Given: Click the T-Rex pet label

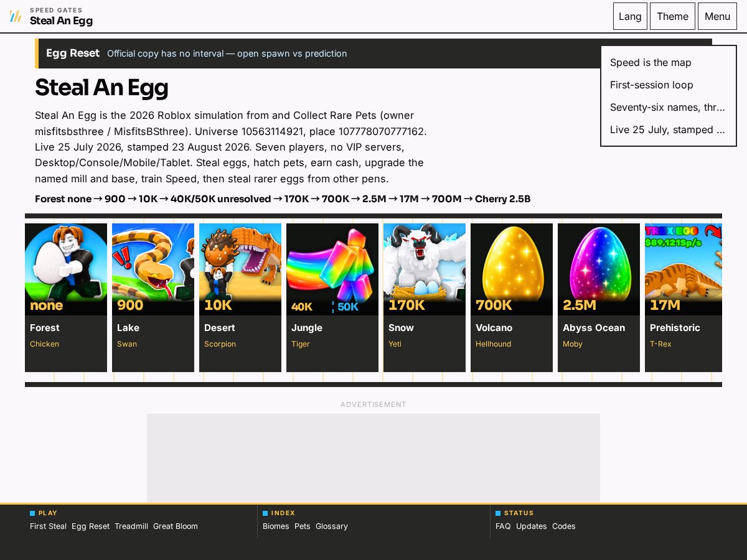Looking at the screenshot, I should click(660, 344).
